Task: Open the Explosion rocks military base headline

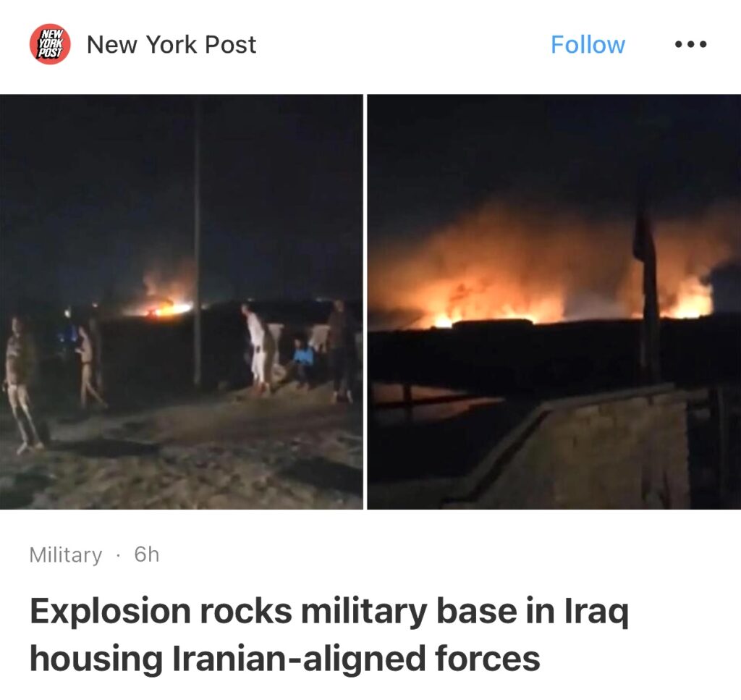Action: tap(329, 634)
